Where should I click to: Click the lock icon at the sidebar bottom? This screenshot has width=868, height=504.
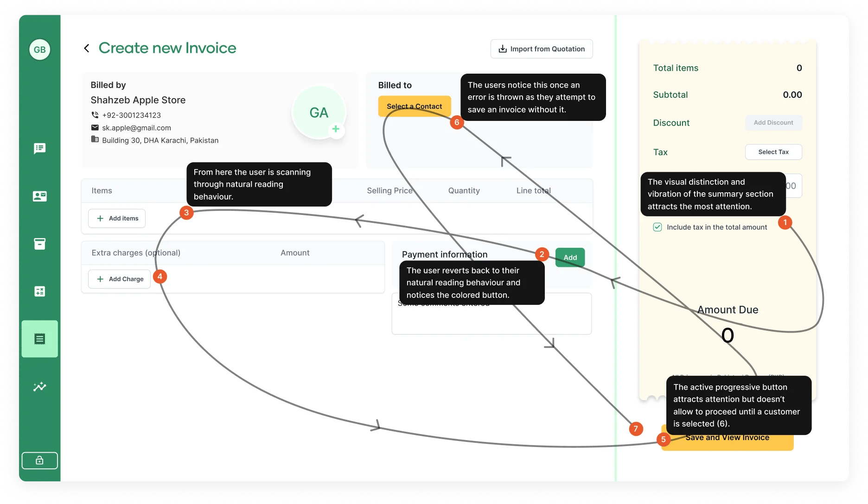coord(39,460)
